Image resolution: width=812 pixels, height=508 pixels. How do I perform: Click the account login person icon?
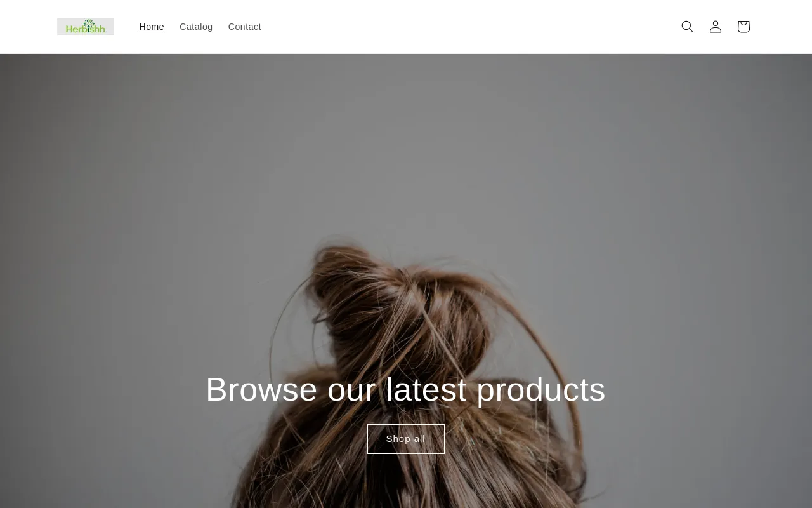716,27
